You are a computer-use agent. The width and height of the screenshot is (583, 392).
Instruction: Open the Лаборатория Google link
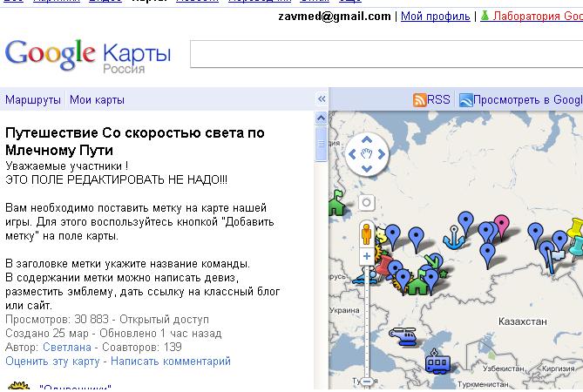point(538,16)
